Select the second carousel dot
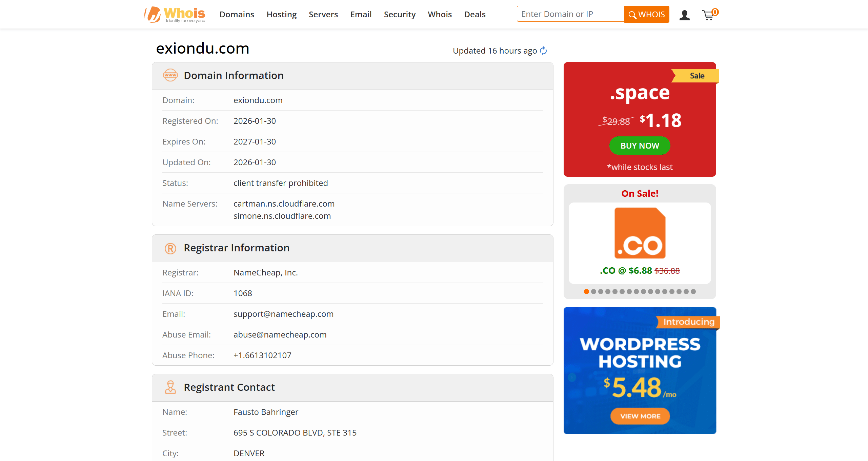 [x=593, y=291]
